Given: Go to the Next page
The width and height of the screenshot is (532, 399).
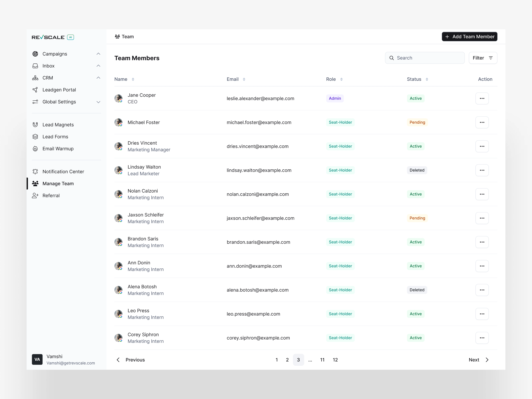Looking at the screenshot, I should tap(479, 360).
